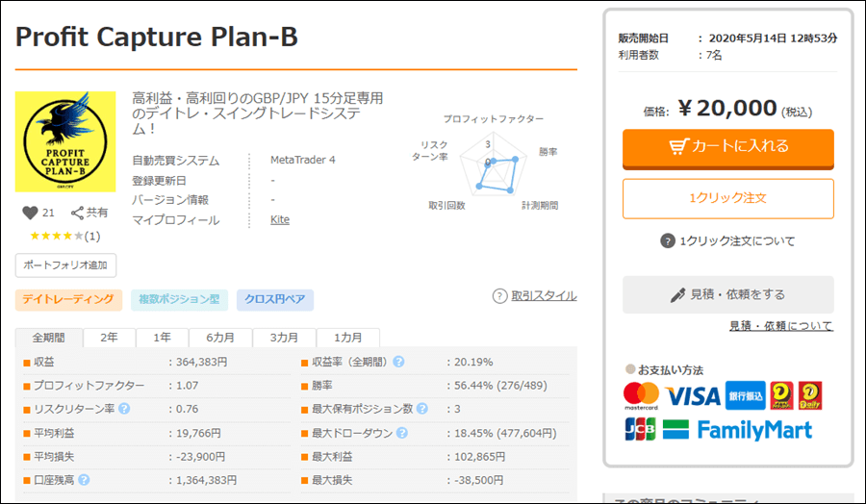This screenshot has width=866, height=504.
Task: Select the 1カ月 period tab
Action: coord(347,338)
